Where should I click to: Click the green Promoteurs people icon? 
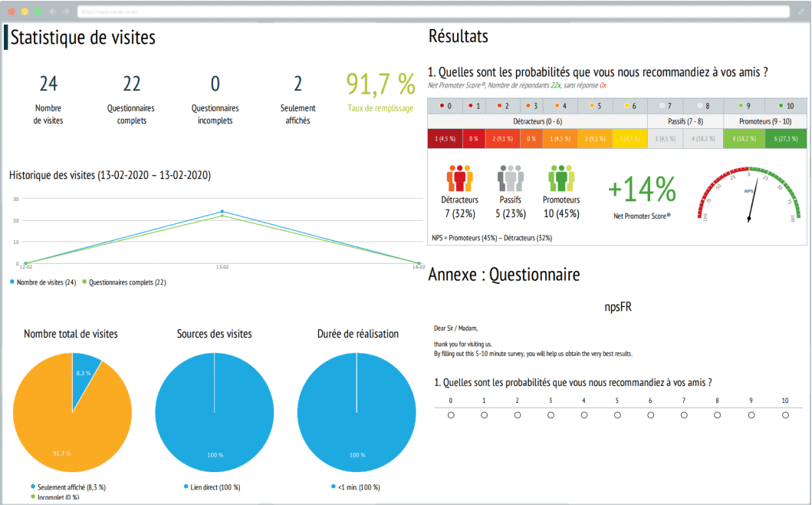[x=561, y=178]
